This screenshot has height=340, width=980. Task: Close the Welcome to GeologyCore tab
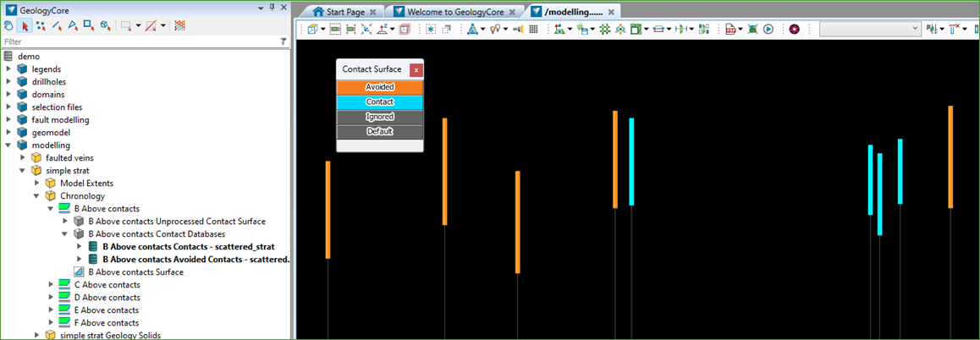pyautogui.click(x=513, y=12)
